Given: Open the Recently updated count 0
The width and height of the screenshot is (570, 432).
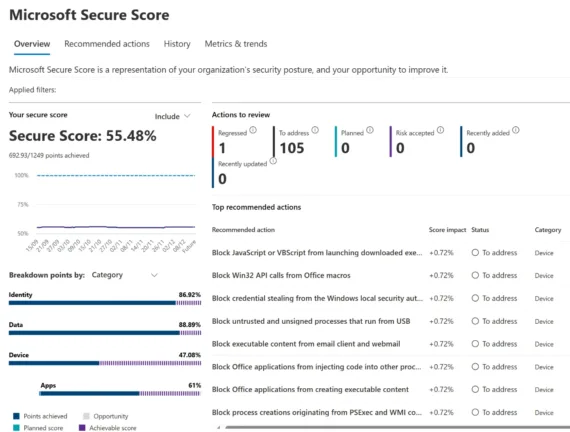Looking at the screenshot, I should tap(222, 179).
